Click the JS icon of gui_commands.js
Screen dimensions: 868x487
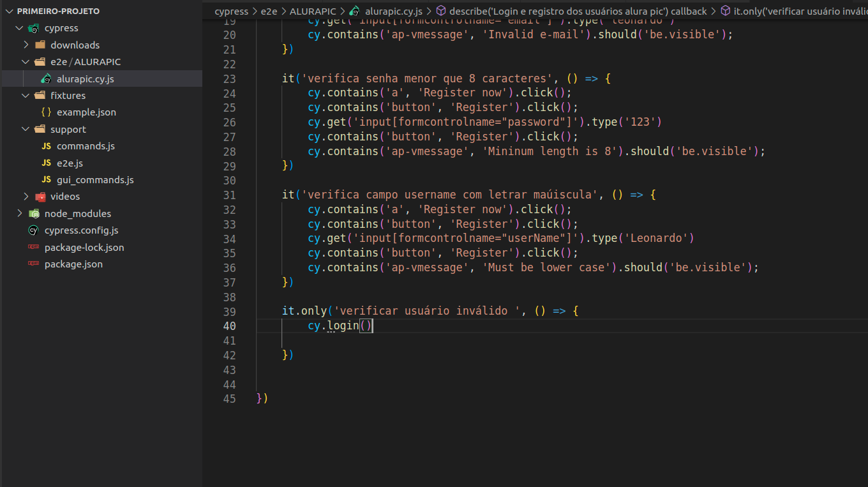pyautogui.click(x=46, y=180)
